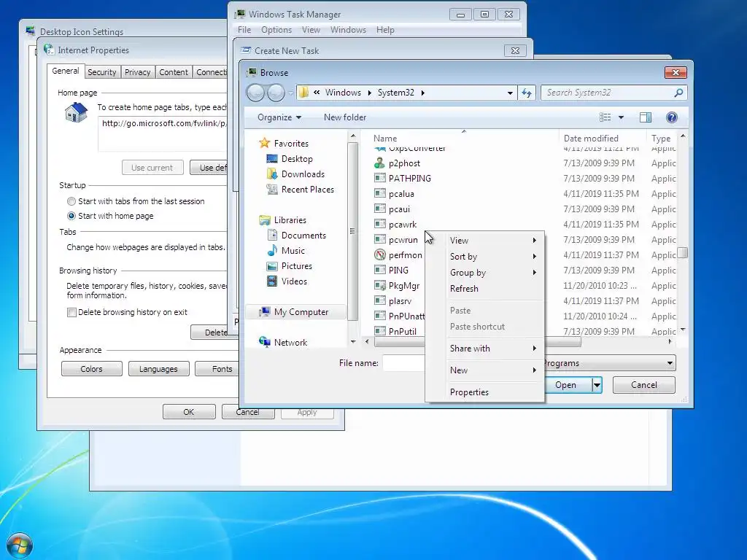Toggle the preview pane icon
This screenshot has height=560, width=747.
[646, 117]
